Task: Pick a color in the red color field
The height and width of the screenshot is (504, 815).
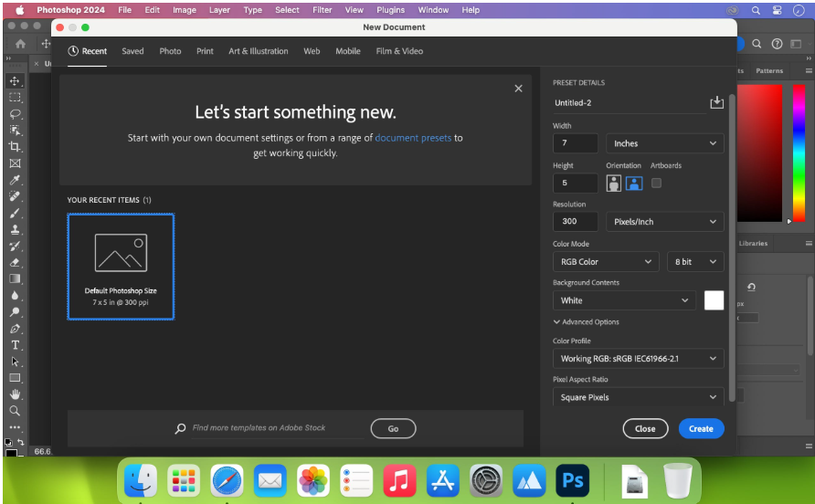Action: coord(759,153)
